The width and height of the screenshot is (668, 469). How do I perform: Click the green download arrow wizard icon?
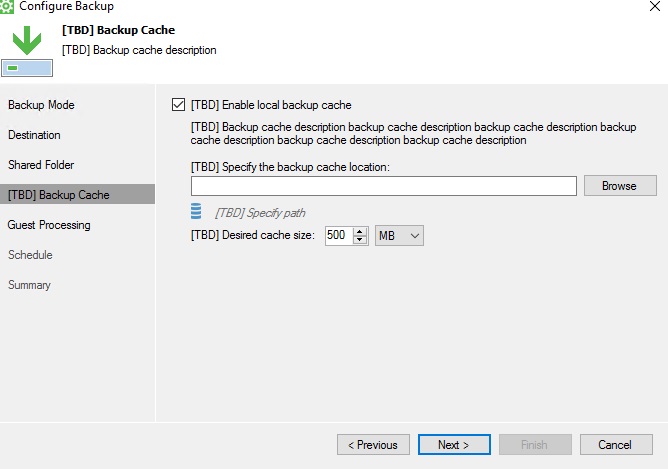point(27,40)
